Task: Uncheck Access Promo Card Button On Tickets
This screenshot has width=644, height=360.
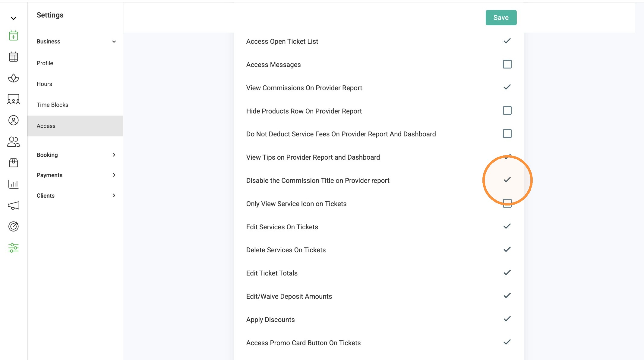Action: point(507,342)
